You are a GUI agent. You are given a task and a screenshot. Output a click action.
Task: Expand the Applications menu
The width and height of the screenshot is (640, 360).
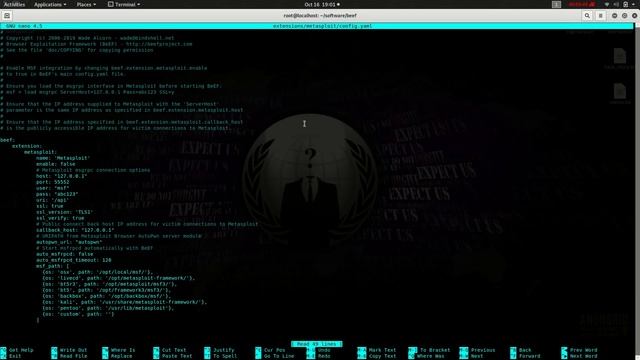[50, 4]
